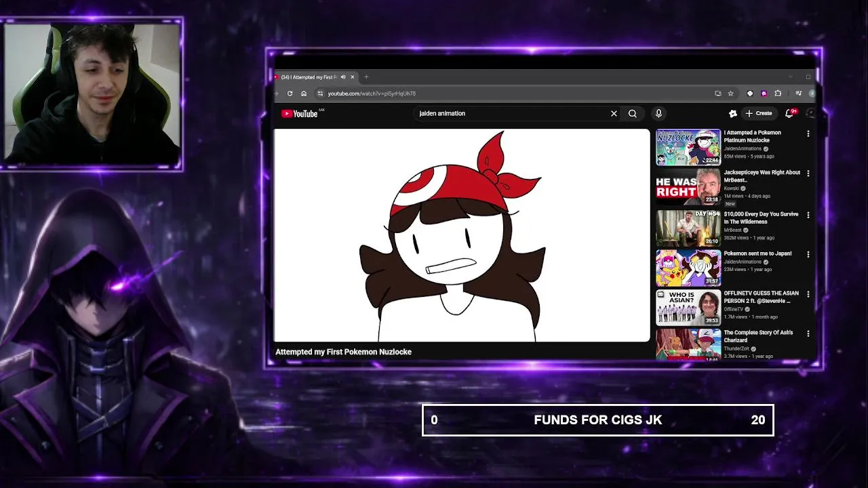Open more options for 'I Attempted a Pokemon Platinum Nuzlocke'
Viewport: 868px width, 488px height.
(808, 134)
